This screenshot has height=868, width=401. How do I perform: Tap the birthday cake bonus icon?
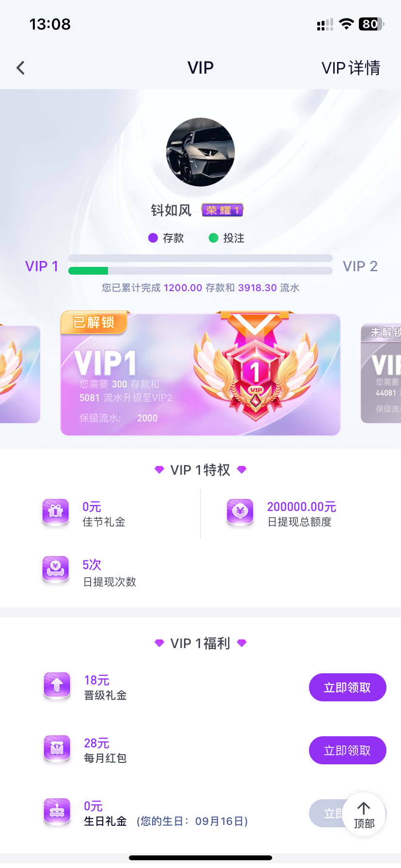57,812
